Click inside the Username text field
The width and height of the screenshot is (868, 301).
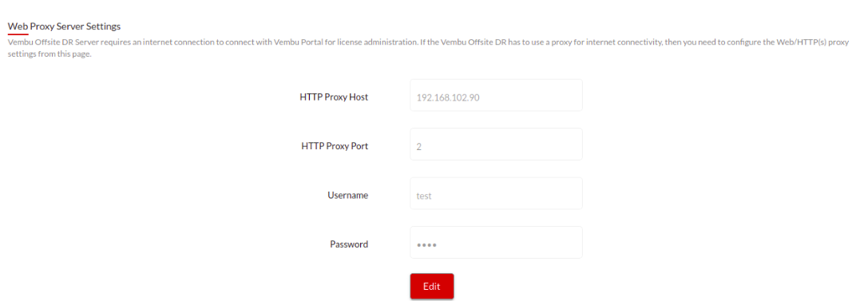coord(496,195)
